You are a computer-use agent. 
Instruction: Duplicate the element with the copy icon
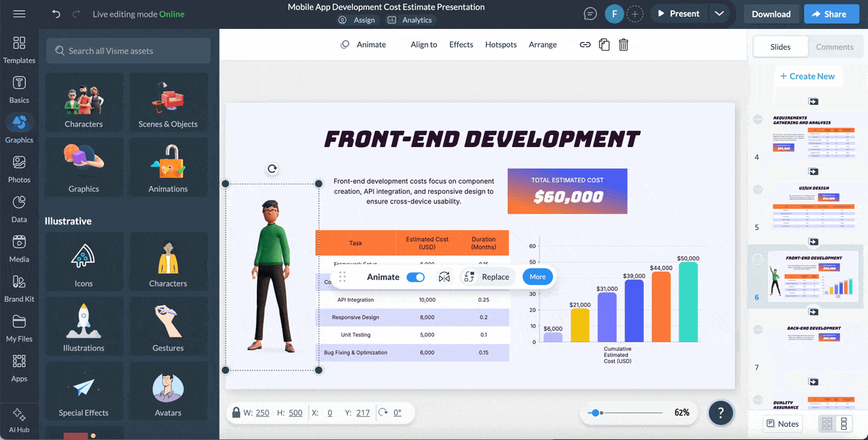pos(604,44)
